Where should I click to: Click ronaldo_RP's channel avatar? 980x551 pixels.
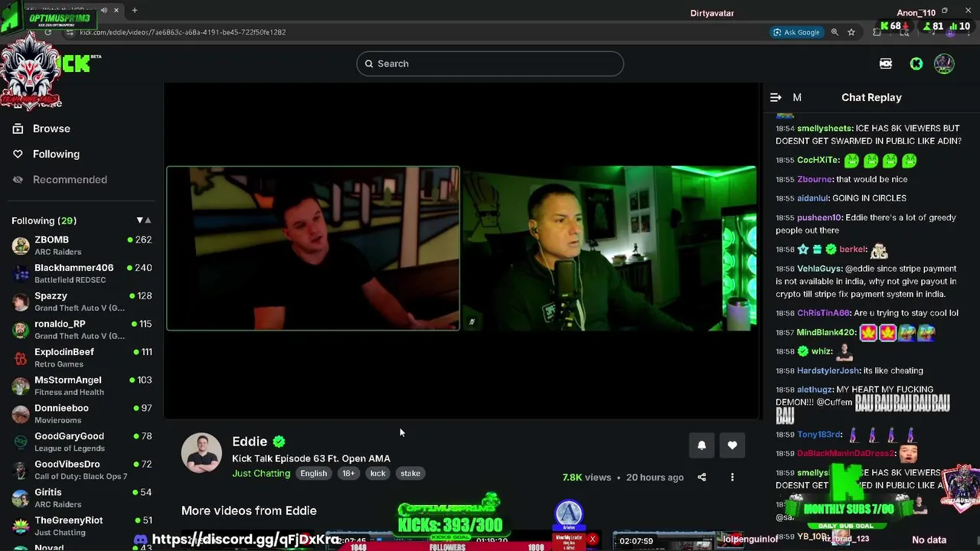(21, 330)
